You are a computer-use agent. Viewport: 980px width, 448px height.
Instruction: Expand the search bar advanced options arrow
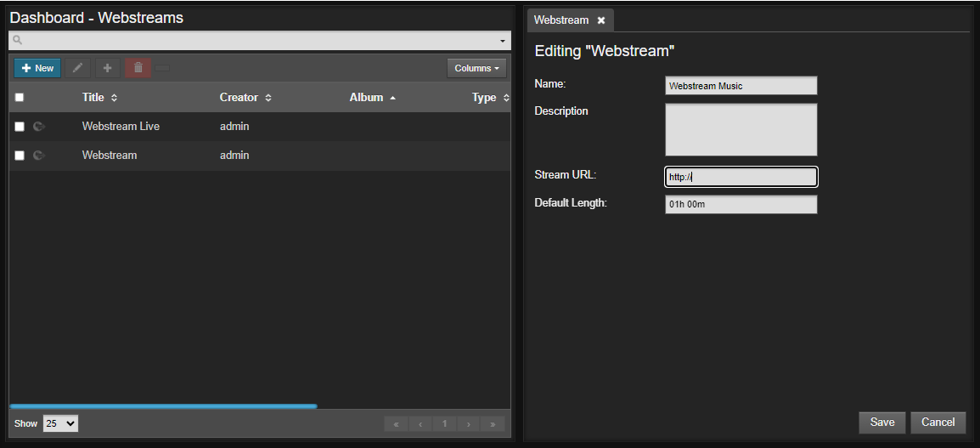pyautogui.click(x=503, y=42)
